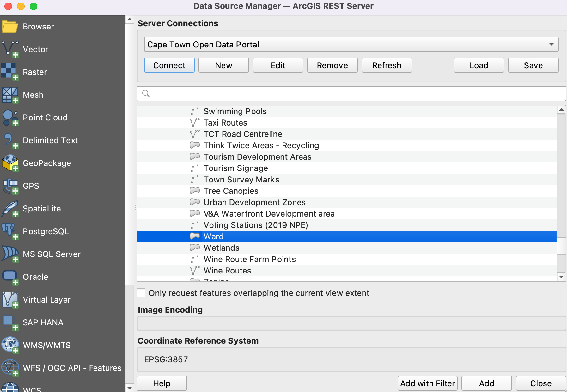
Task: Open the SpatiaLite feather icon
Action: point(10,209)
